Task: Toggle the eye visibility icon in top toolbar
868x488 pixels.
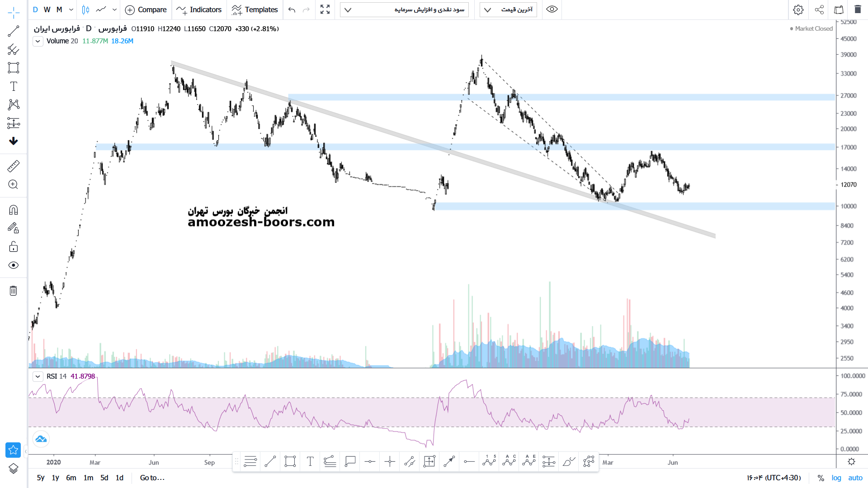Action: coord(552,9)
